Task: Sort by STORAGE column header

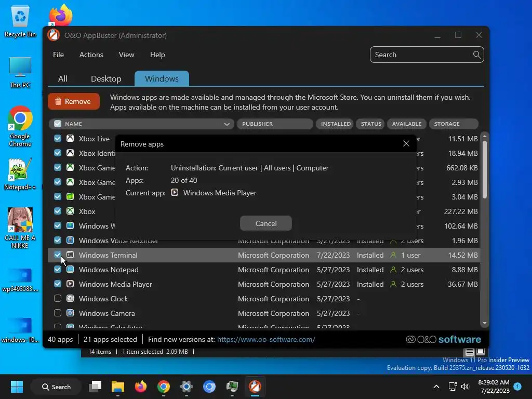Action: tap(454, 124)
